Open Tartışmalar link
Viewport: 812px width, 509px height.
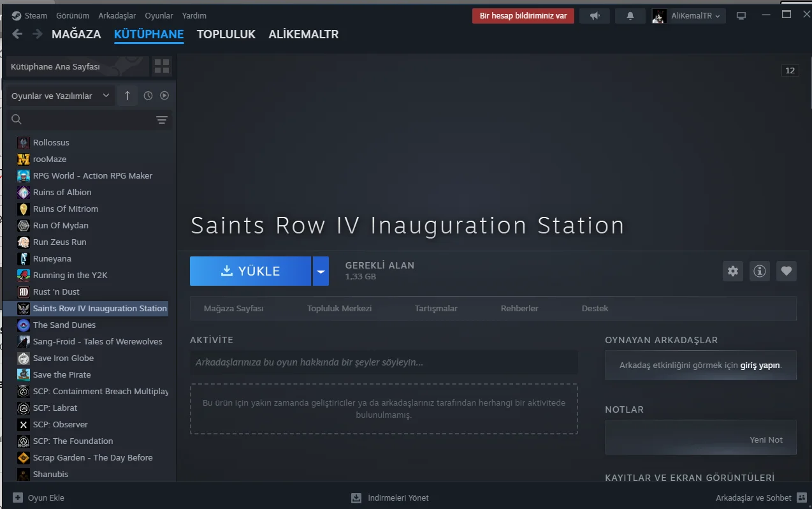436,309
